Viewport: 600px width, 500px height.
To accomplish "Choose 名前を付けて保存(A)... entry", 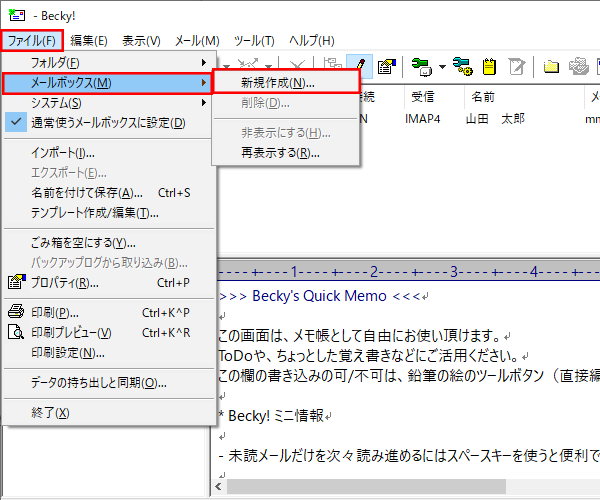I will [x=108, y=192].
